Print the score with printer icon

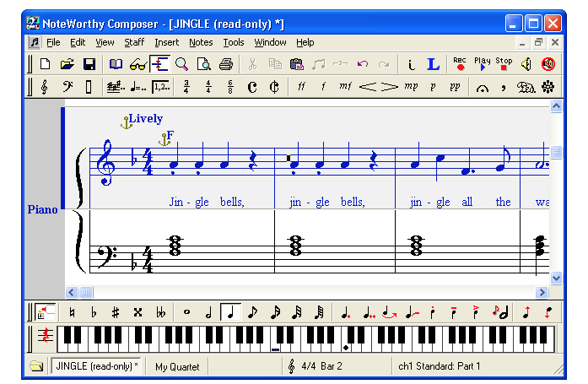[x=226, y=64]
